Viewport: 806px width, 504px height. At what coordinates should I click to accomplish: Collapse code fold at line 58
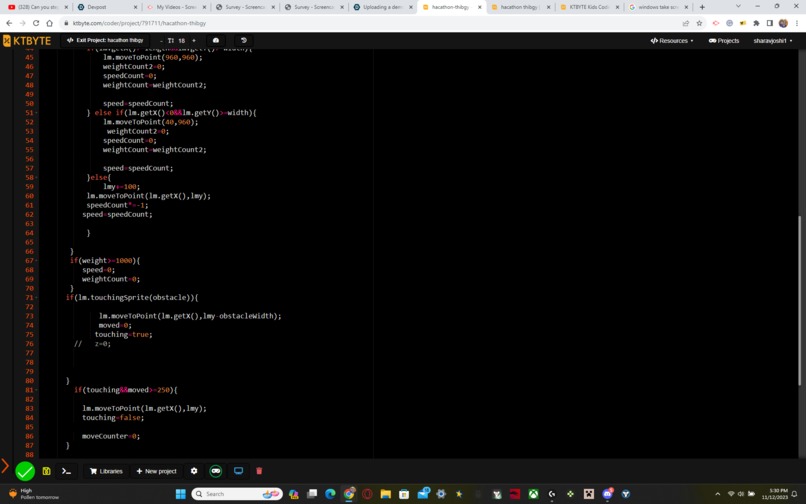pos(36,177)
